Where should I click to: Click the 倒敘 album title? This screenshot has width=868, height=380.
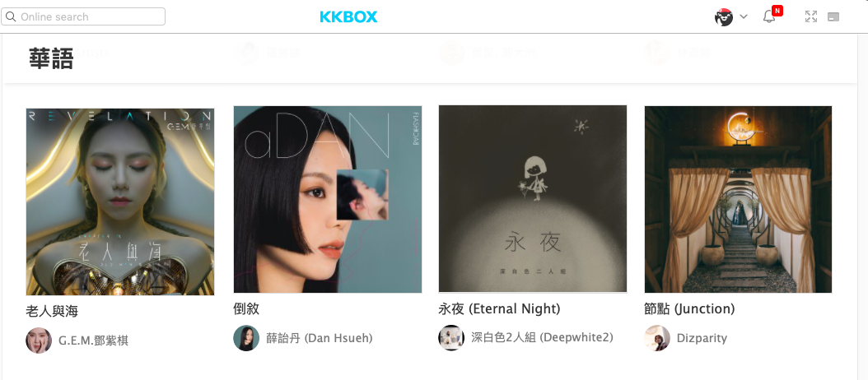pos(246,308)
